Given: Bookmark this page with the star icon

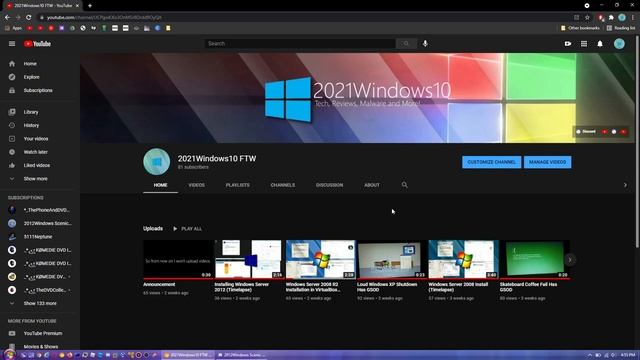Looking at the screenshot, I should 587,17.
